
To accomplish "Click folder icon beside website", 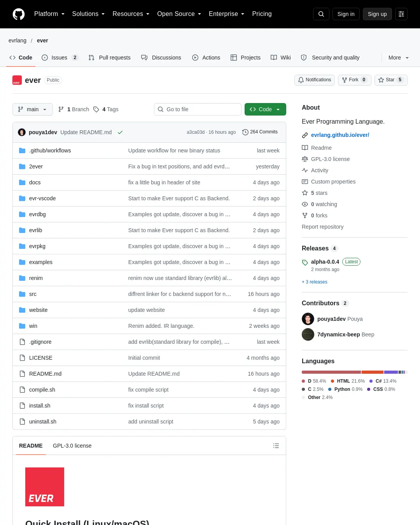I will tap(22, 310).
